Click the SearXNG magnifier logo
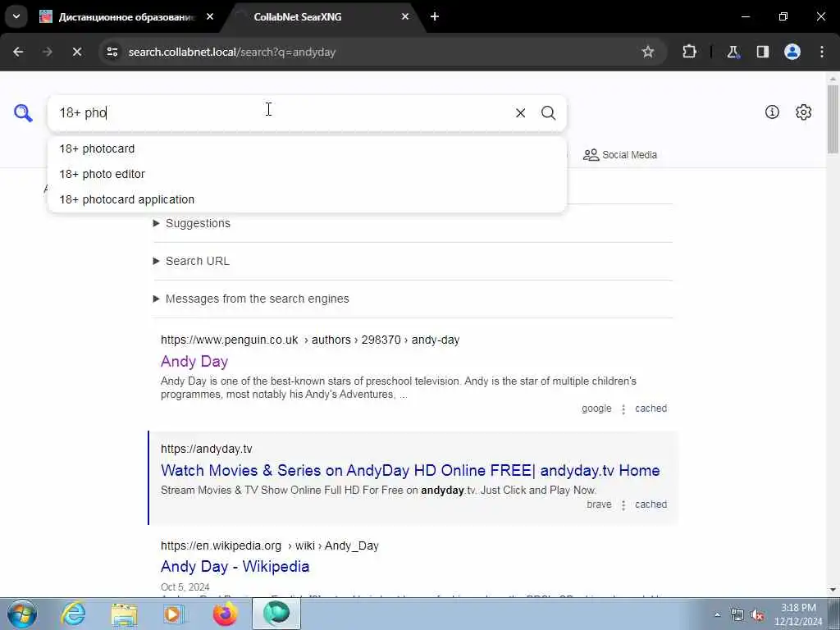This screenshot has height=630, width=840. point(23,113)
